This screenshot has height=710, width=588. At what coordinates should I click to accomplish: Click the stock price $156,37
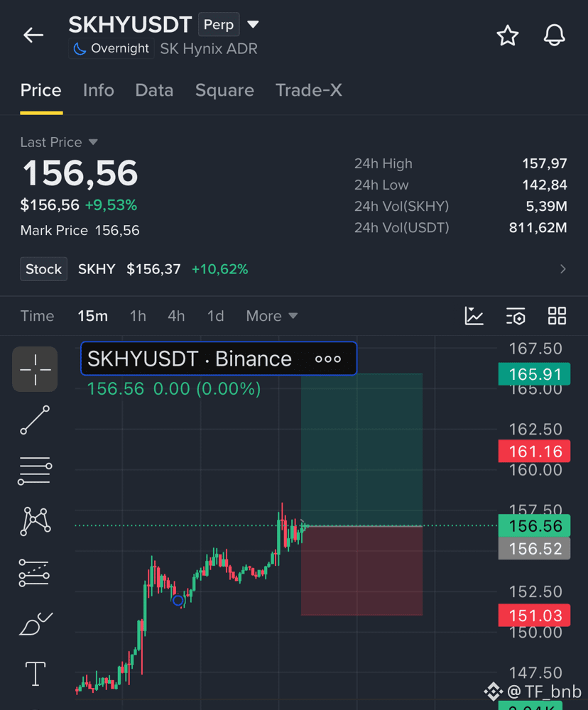click(153, 269)
